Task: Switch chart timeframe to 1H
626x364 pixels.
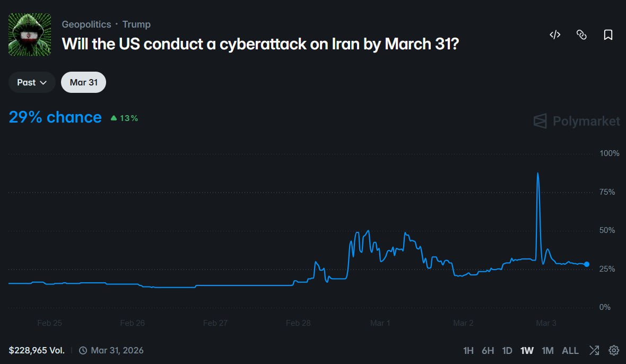Action: click(x=468, y=350)
